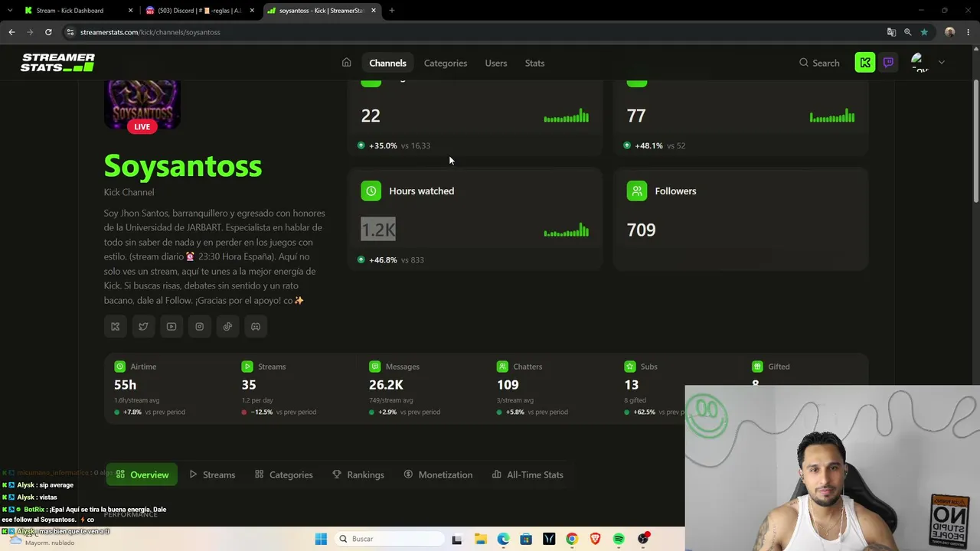Select the Kick platform icon in header
980x551 pixels.
click(865, 63)
